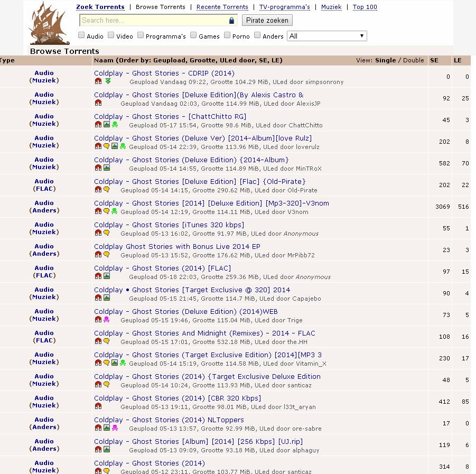
Task: Click magnet icon for CDRIP (2014) torrent
Action: click(98, 82)
